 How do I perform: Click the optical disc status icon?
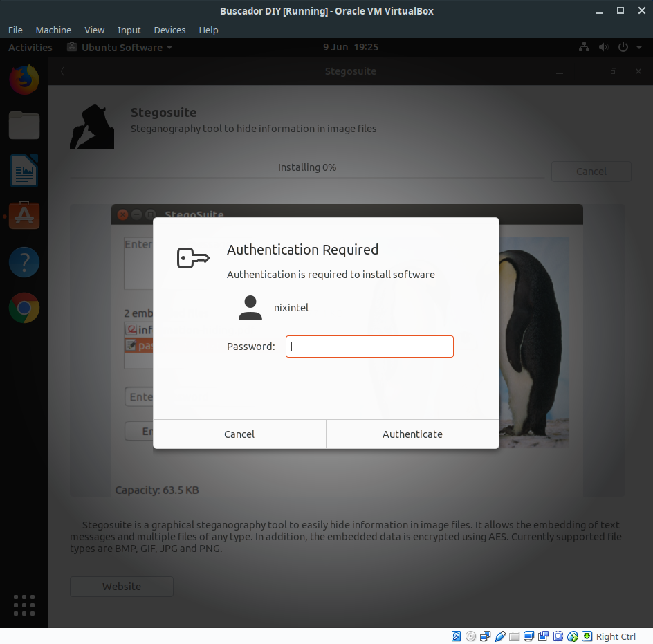[x=470, y=636]
